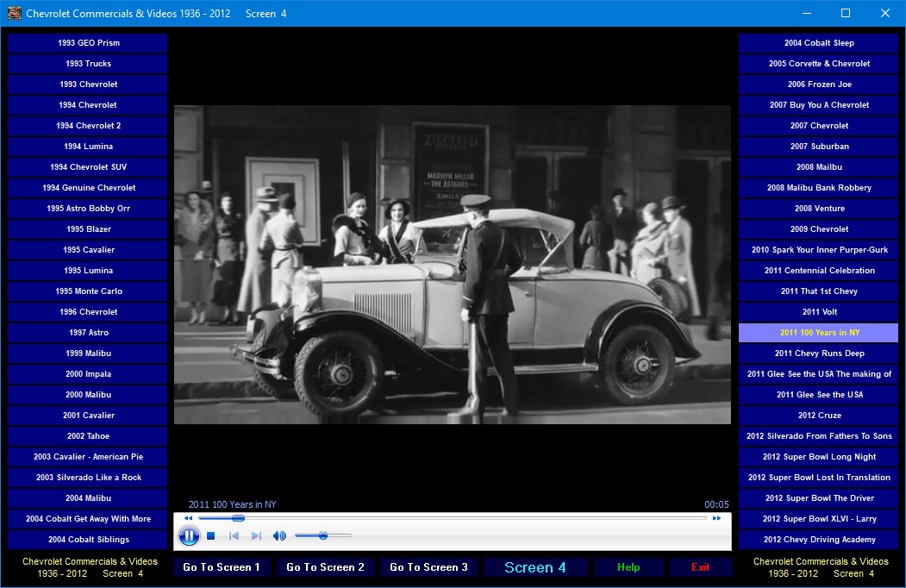Play 2011 Chevy Runs Deep
This screenshot has height=588, width=906.
tap(819, 353)
